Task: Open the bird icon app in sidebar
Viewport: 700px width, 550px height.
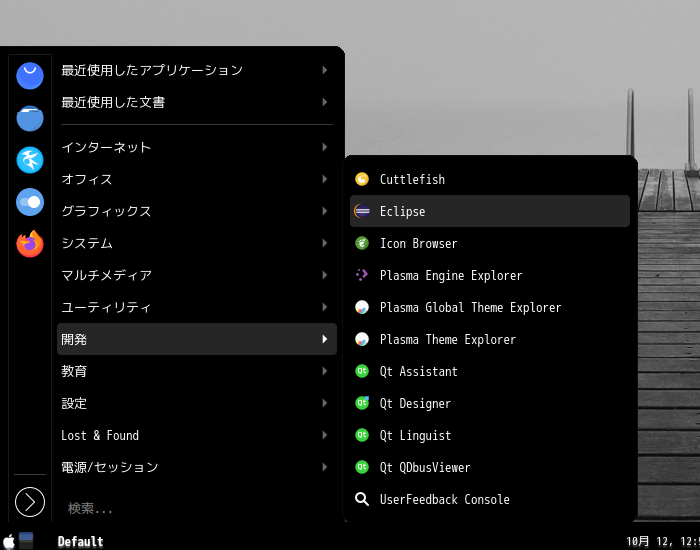Action: 30,160
